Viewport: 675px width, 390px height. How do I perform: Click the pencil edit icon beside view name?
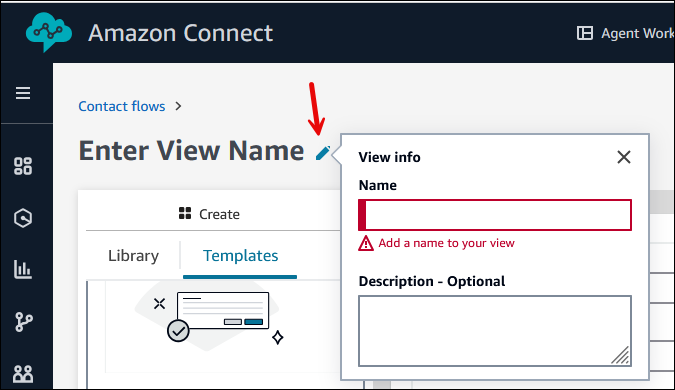[323, 153]
